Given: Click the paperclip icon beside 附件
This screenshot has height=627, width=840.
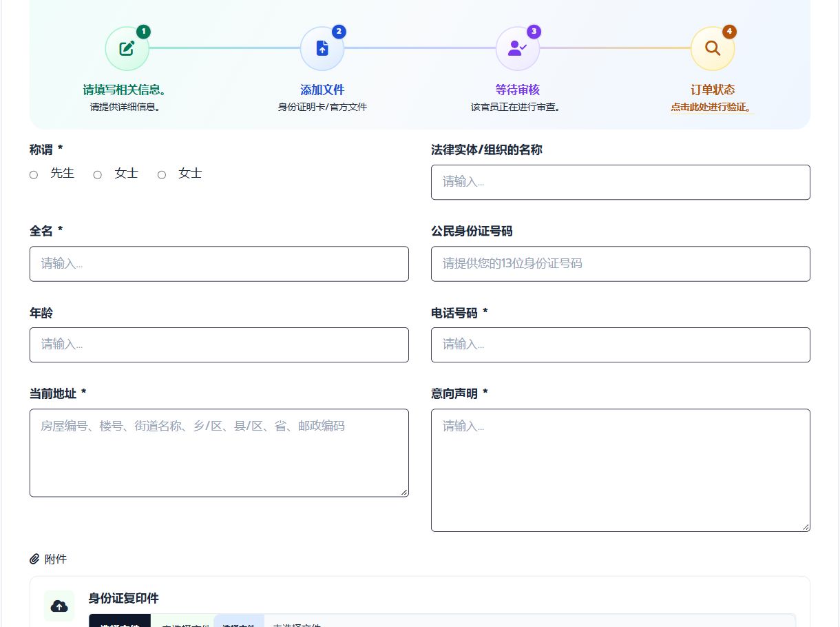Looking at the screenshot, I should coord(35,559).
